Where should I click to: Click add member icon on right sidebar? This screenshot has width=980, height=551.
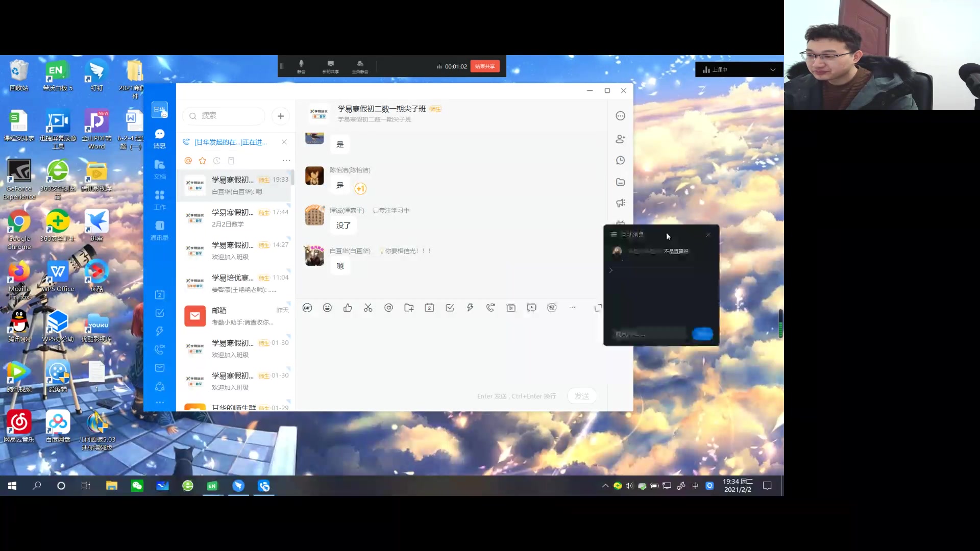click(620, 139)
